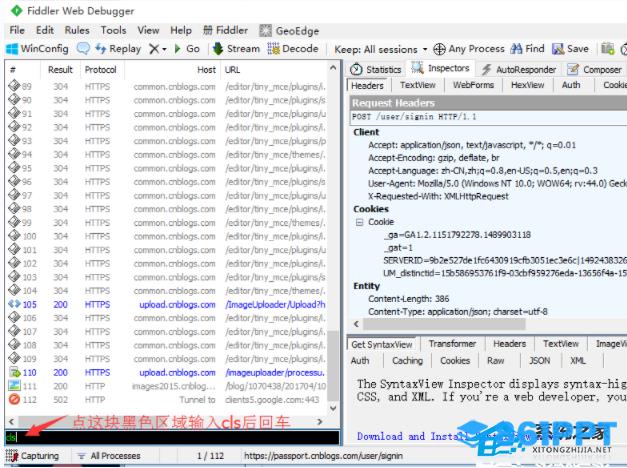
Task: Click the Remove sessions X icon
Action: coord(154,49)
